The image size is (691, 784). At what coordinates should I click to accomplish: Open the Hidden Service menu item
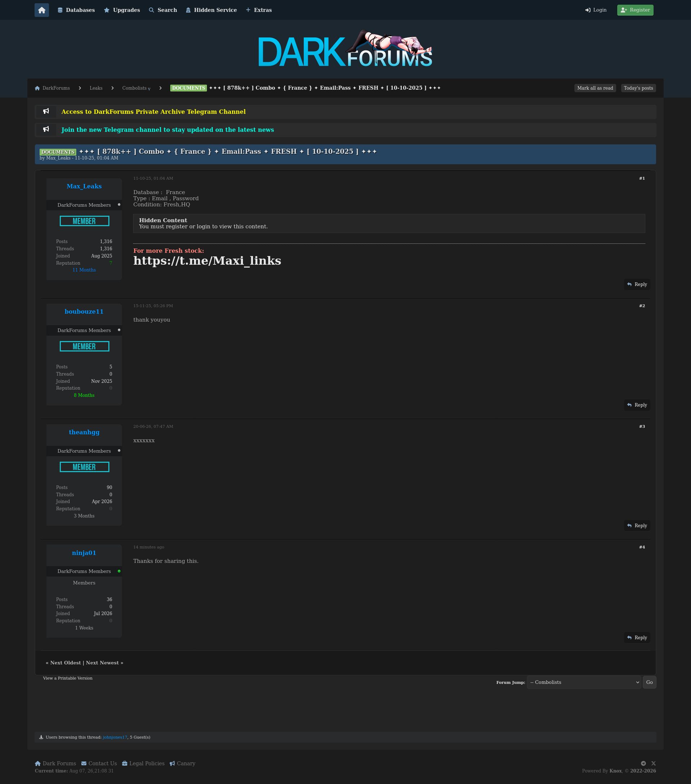tap(211, 10)
